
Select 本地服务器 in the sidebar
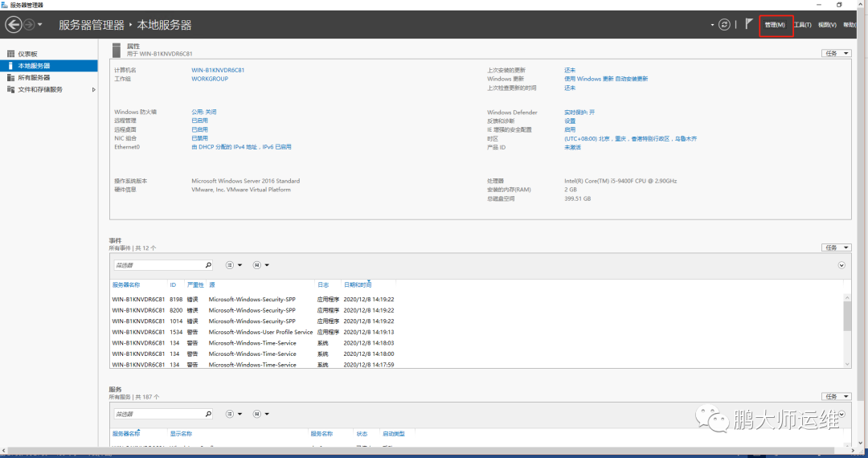tap(49, 66)
